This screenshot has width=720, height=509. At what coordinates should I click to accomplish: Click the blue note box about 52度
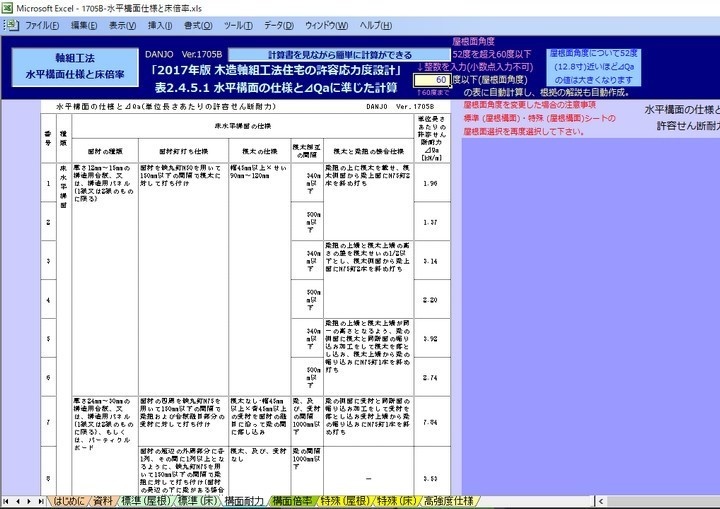click(593, 67)
